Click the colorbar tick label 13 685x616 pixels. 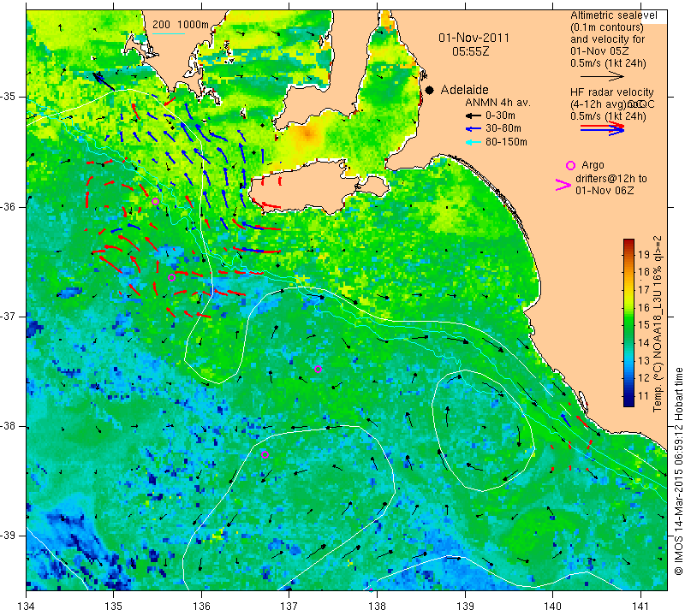(644, 360)
